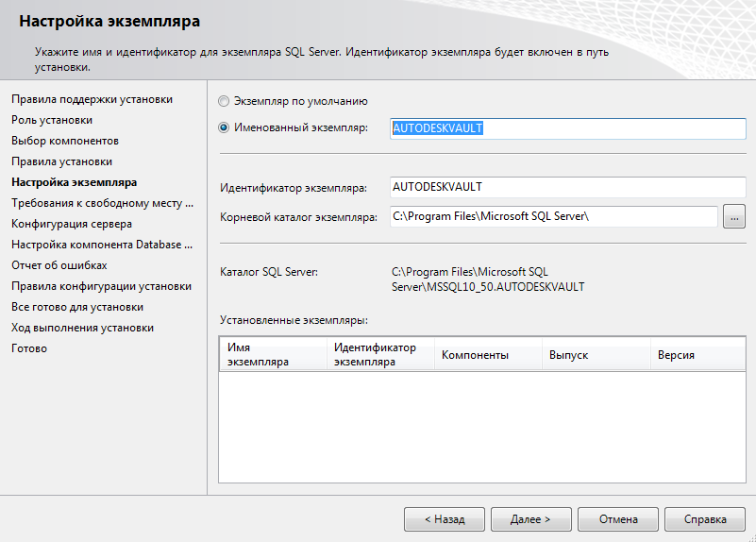Image resolution: width=756 pixels, height=542 pixels.
Task: Click the Имя экземпляра column header
Action: coord(273,354)
